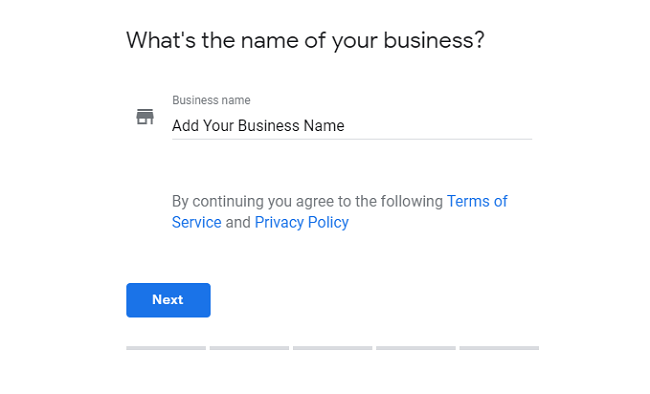Open the Privacy Policy link
The image size is (650, 394).
301,222
